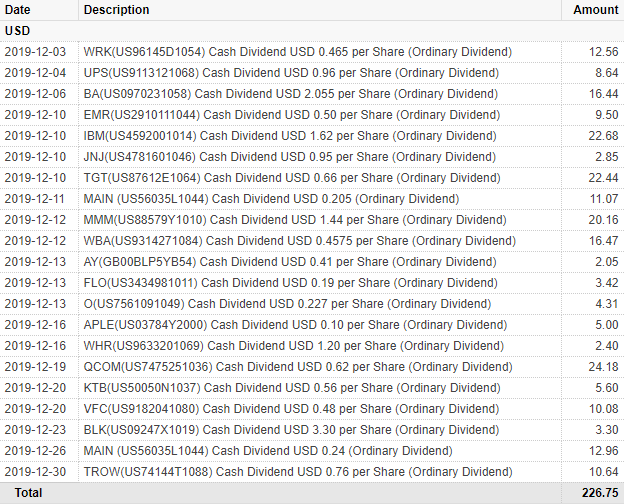Select the BA dividend amount 16.44
The height and width of the screenshot is (504, 624).
pos(603,94)
